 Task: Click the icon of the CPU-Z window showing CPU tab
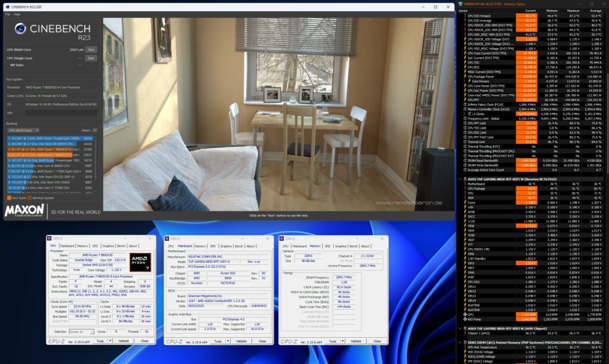49,239
